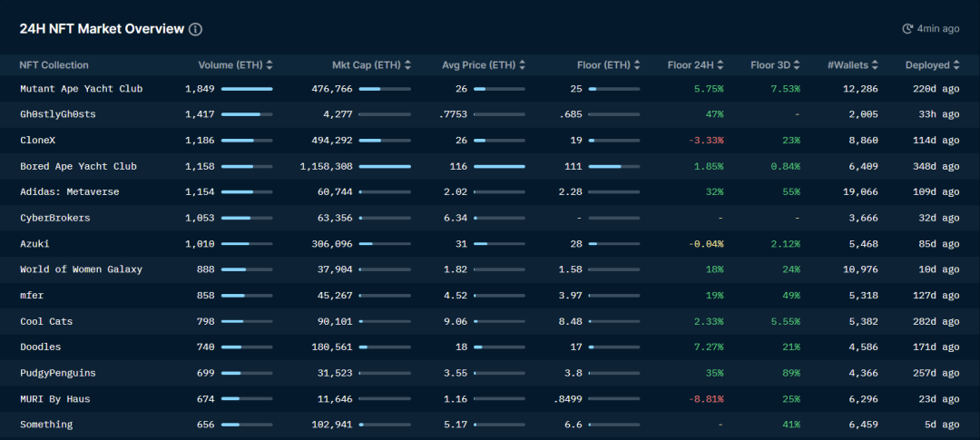Open the CloneX collection row
The height and width of the screenshot is (440, 980).
[490, 140]
